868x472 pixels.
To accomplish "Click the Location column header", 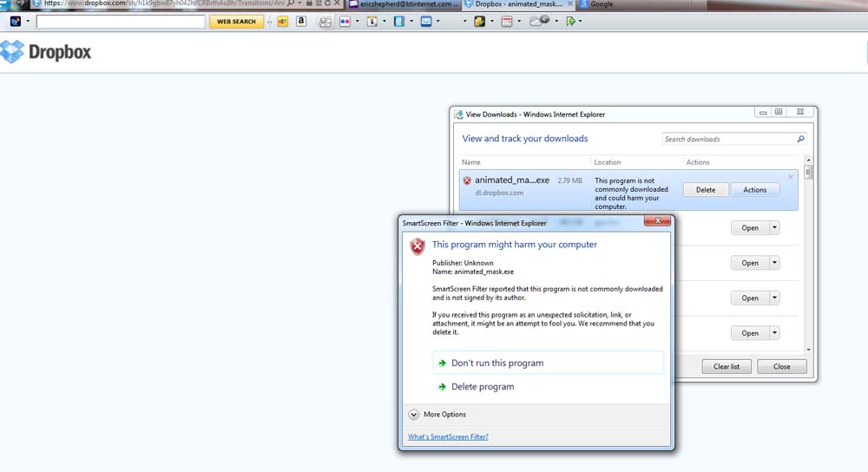I will 608,162.
